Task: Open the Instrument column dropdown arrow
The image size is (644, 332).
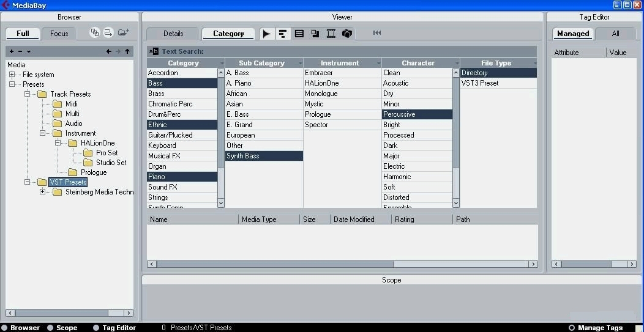Action: click(379, 63)
